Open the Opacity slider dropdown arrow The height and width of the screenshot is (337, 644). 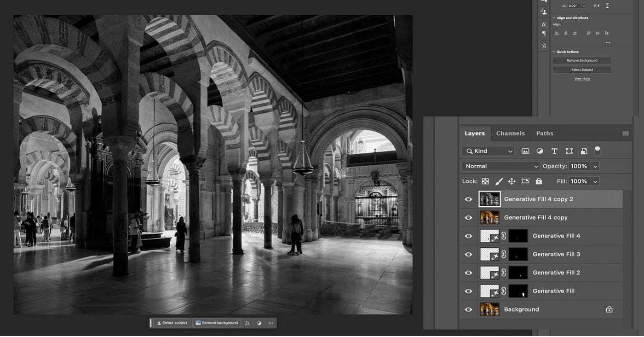tap(595, 166)
